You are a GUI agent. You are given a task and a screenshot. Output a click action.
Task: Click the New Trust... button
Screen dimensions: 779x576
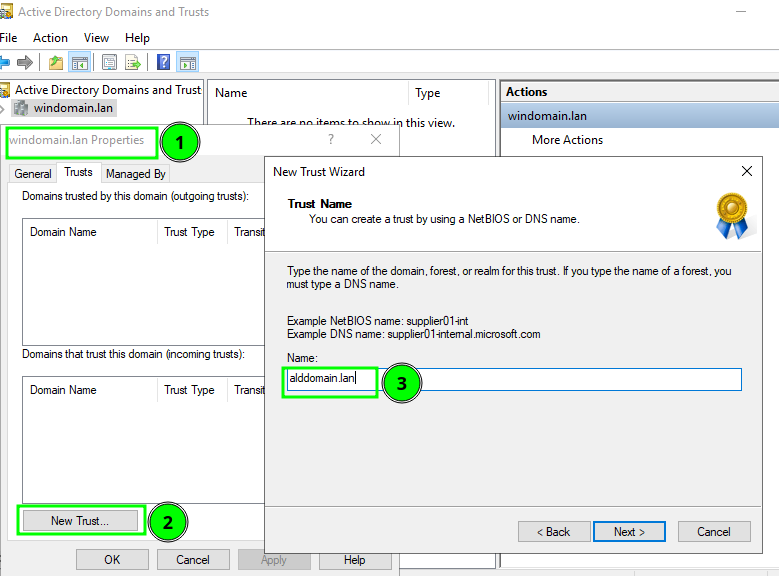click(x=80, y=520)
